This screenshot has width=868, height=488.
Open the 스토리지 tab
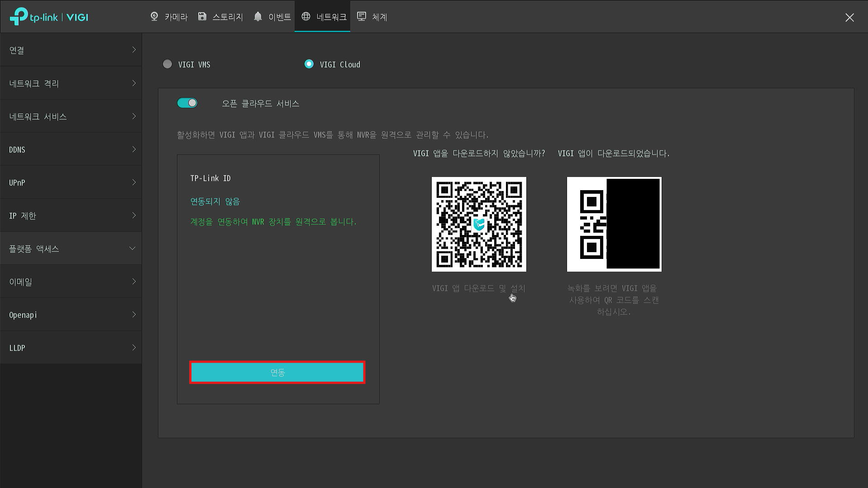point(227,17)
